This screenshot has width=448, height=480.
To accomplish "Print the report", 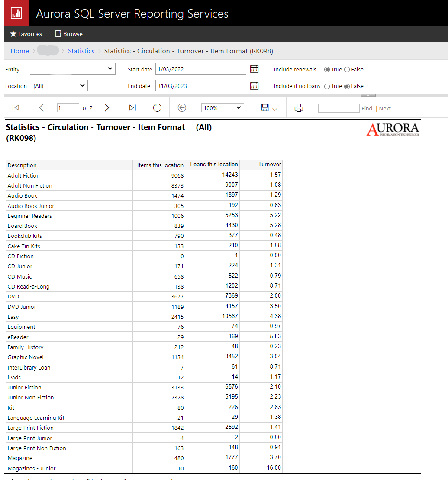I will 299,108.
